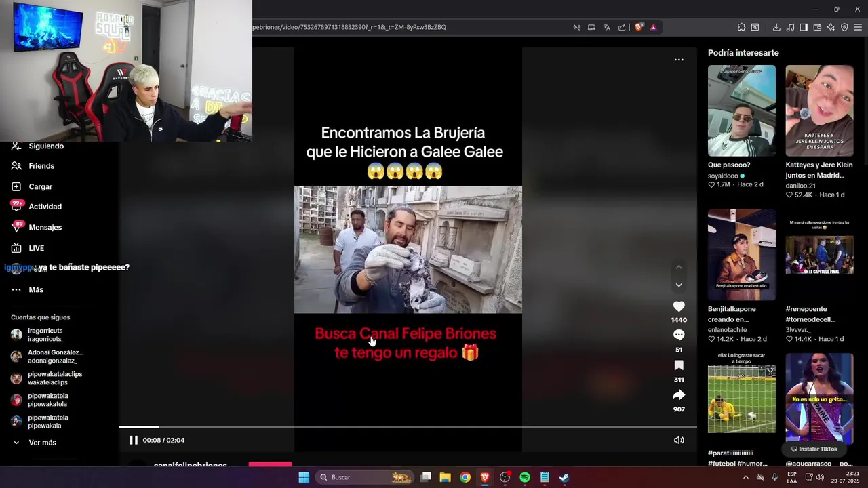Open the browser hamburger main menu
Screen dimensions: 868x488
click(x=858, y=27)
